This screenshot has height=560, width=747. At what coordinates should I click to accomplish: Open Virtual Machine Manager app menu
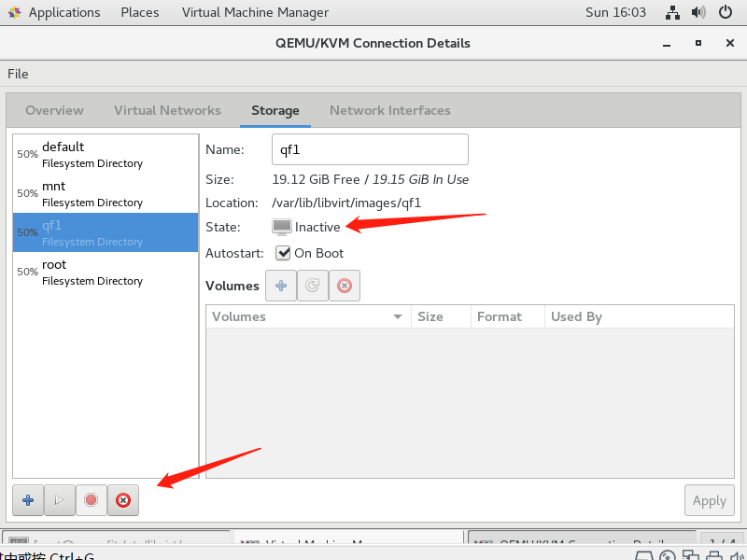[255, 12]
